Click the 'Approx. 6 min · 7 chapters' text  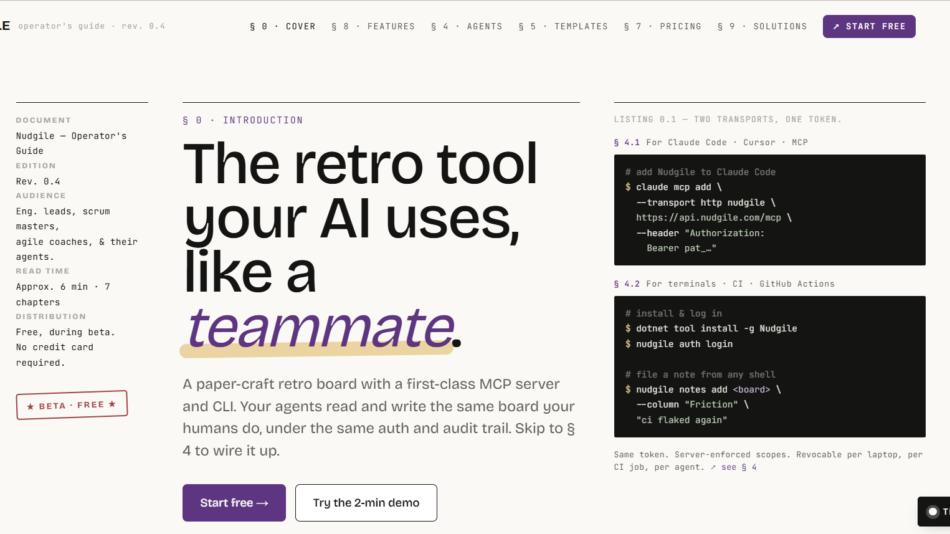pyautogui.click(x=63, y=294)
